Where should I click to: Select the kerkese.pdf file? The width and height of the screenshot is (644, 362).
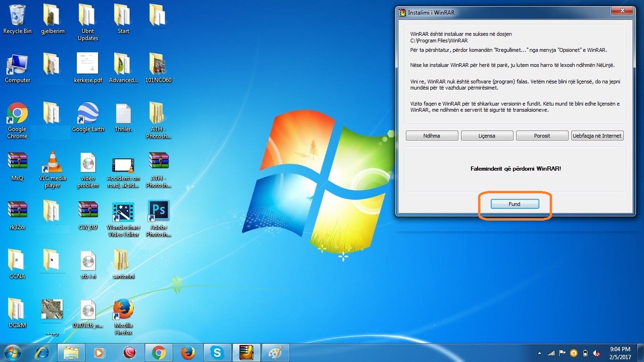pyautogui.click(x=88, y=68)
